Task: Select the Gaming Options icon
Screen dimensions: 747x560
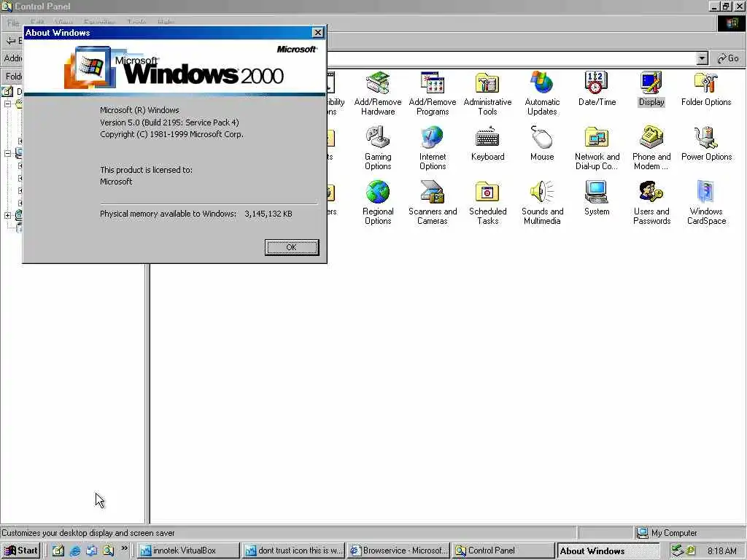Action: [x=378, y=148]
